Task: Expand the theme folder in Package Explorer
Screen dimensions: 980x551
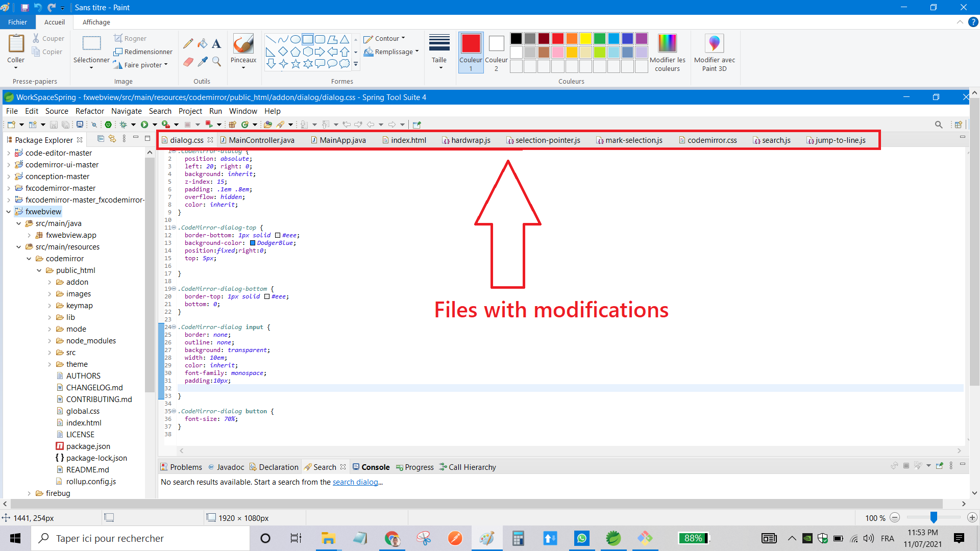Action: pos(50,364)
